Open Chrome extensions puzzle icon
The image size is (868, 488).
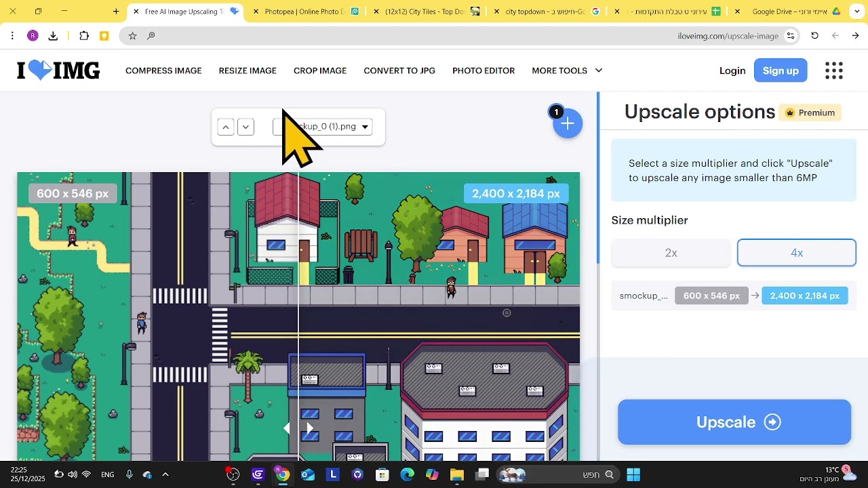(x=84, y=36)
